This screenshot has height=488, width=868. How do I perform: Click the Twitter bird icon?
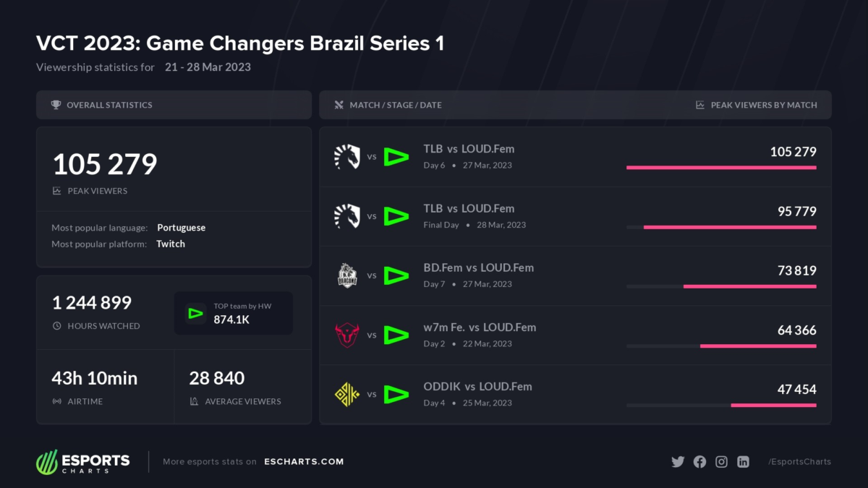pos(678,462)
